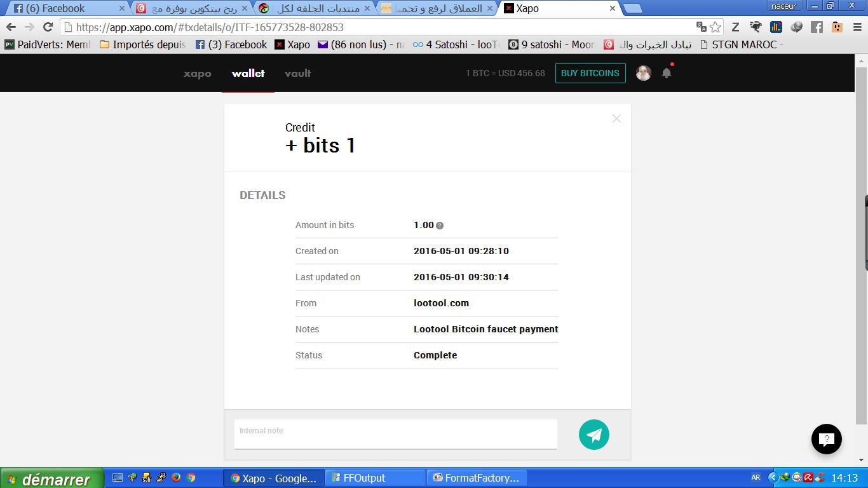Open the Importés depuis bookmarks folder
The image size is (868, 488).
142,44
